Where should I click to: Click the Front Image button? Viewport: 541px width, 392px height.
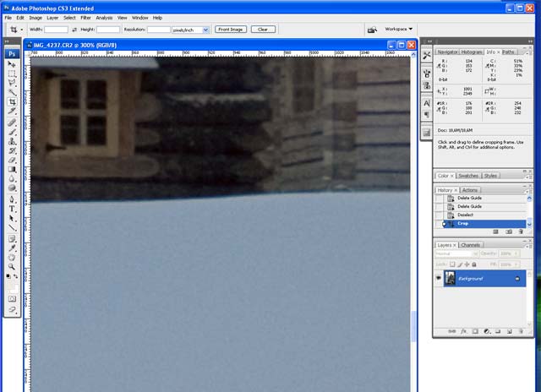[231, 29]
